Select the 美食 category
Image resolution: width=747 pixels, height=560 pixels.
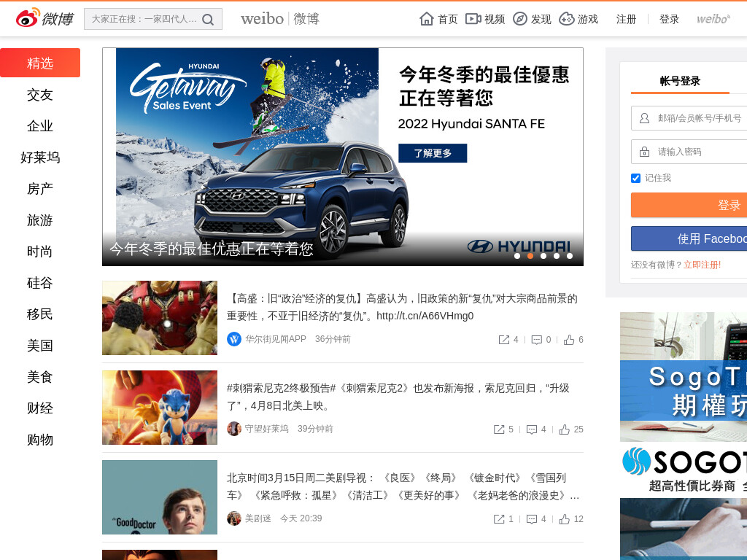click(40, 377)
